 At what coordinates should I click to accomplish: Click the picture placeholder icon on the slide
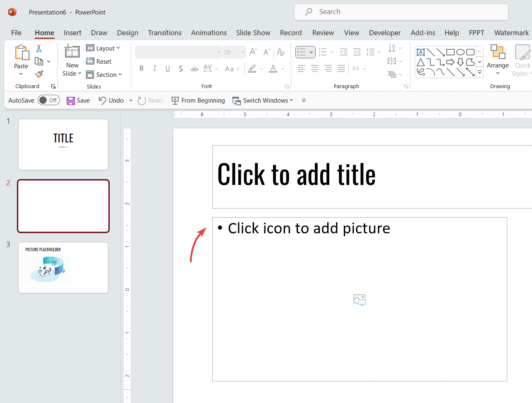pos(359,300)
